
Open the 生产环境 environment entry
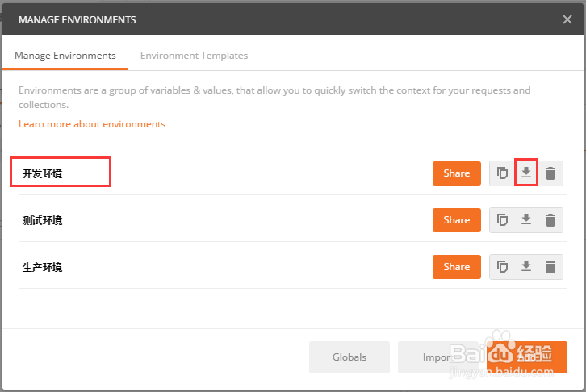coord(43,267)
